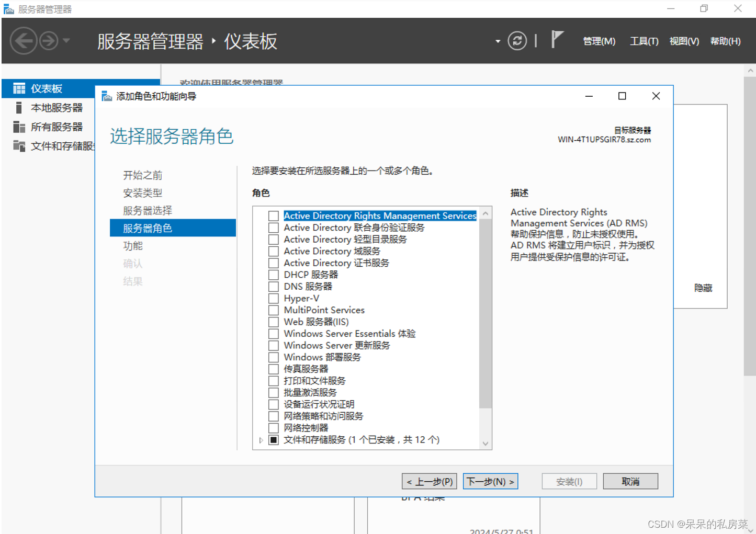Tick the 批量激活服务 checkbox
This screenshot has height=534, width=756.
(274, 392)
